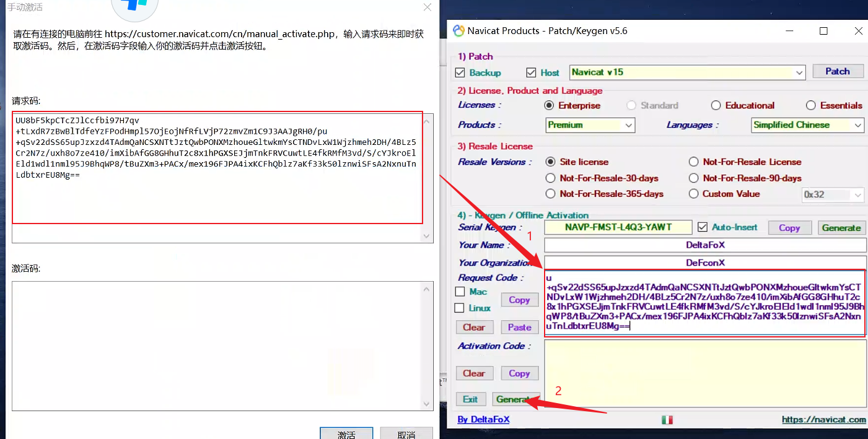Open the https://navicat.com link
The height and width of the screenshot is (439, 868).
point(824,419)
